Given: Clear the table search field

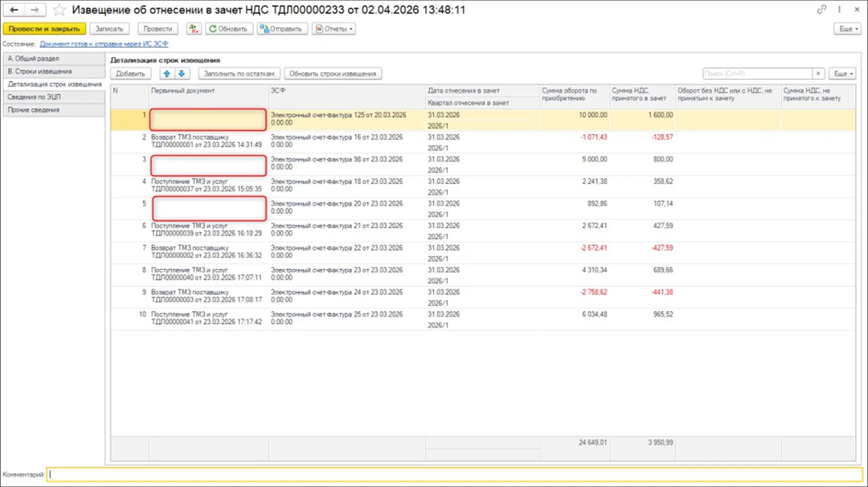Looking at the screenshot, I should (x=818, y=74).
